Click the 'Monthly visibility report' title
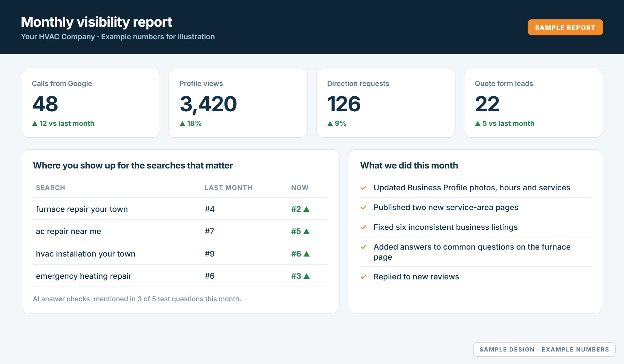624x364 pixels. [x=96, y=22]
